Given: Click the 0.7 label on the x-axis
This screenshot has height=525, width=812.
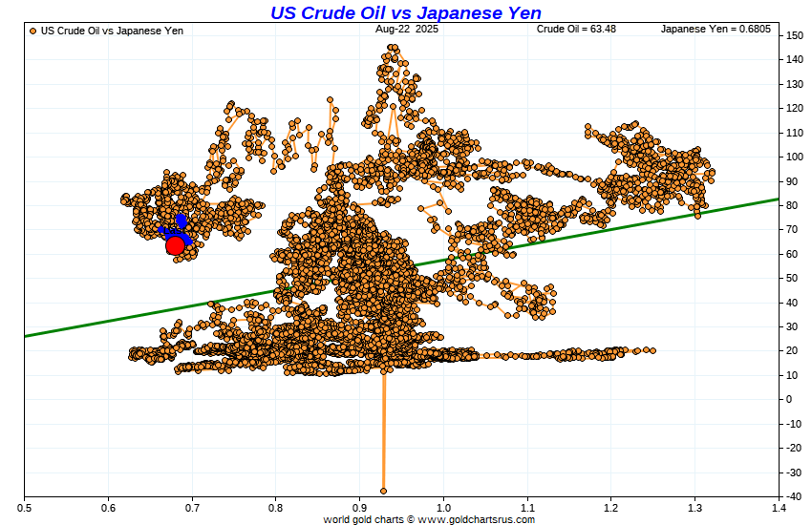Looking at the screenshot, I should pyautogui.click(x=192, y=508).
